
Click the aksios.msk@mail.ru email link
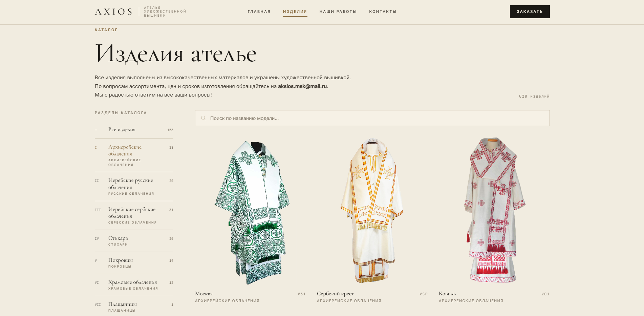pos(302,86)
